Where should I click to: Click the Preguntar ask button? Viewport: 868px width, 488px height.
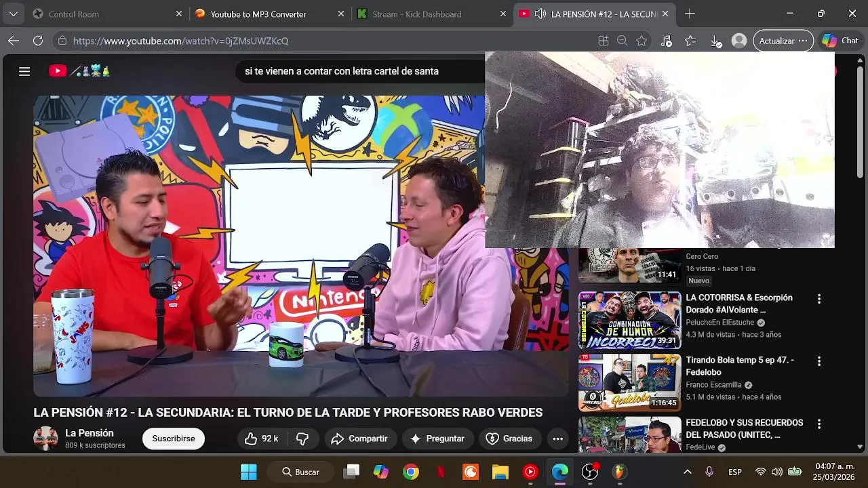[x=437, y=439]
